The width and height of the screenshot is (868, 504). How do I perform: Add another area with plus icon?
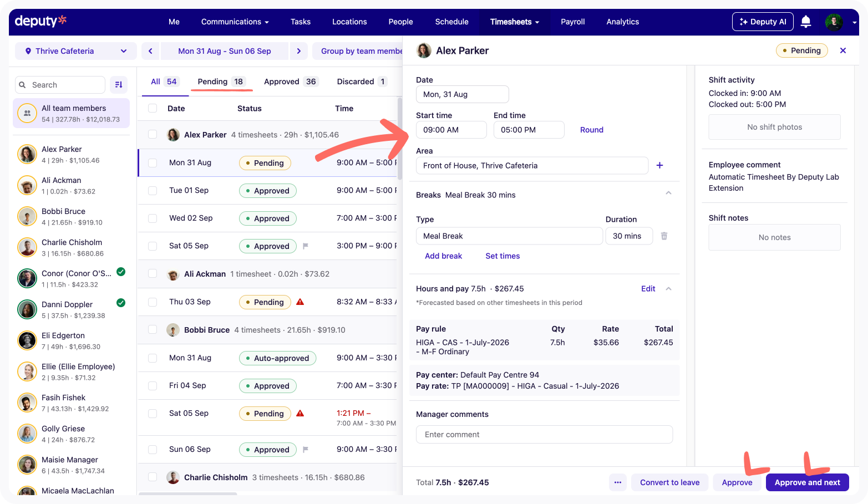(659, 165)
